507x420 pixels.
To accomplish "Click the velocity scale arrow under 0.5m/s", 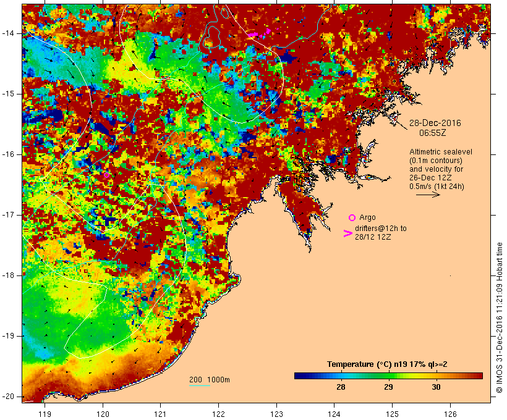I will click(428, 195).
